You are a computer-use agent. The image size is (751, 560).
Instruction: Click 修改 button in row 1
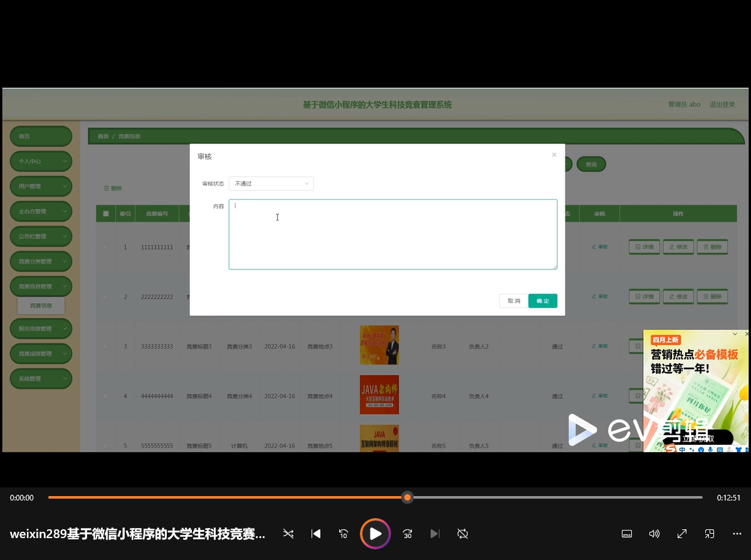pos(678,247)
